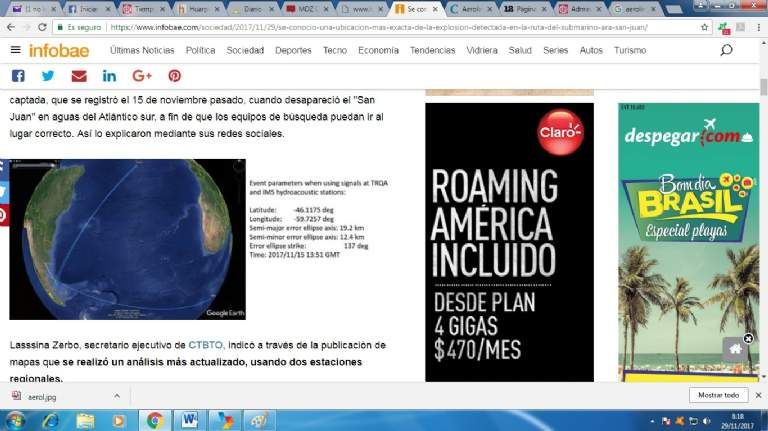Go to the Deportes section

[x=293, y=50]
